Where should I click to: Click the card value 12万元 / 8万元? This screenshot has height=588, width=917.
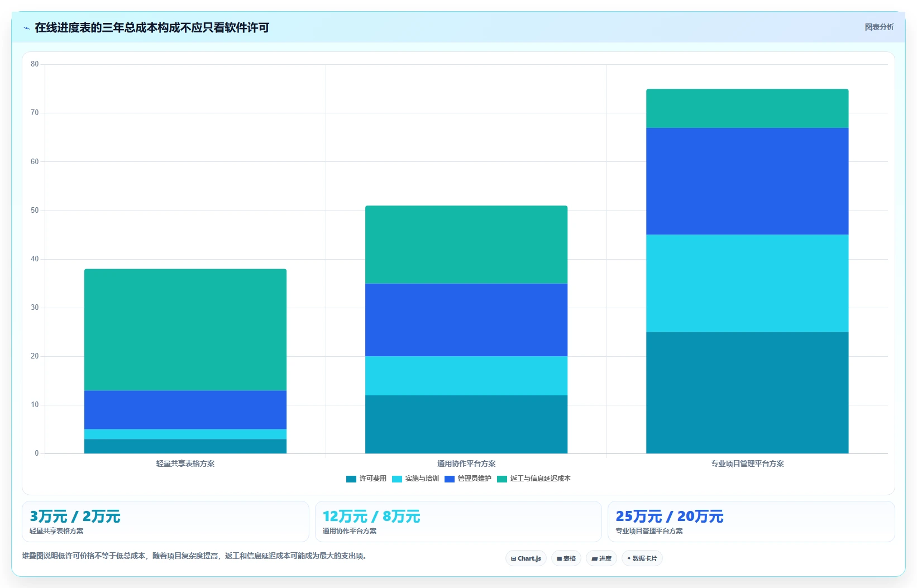371,517
